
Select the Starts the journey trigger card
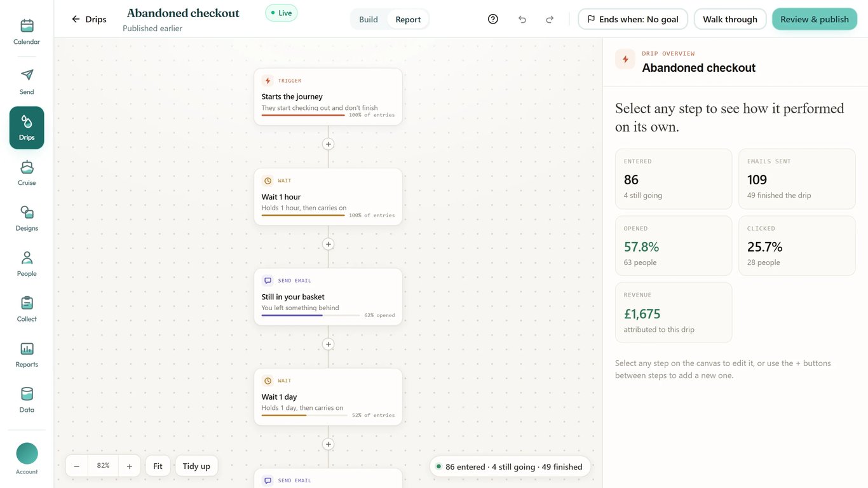[x=328, y=97]
